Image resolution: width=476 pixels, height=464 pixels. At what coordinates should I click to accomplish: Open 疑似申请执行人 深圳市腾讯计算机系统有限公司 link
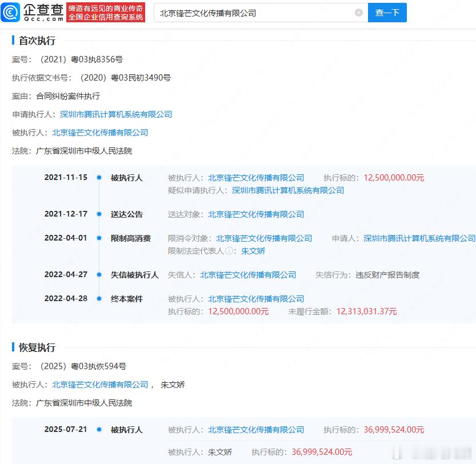click(x=288, y=190)
